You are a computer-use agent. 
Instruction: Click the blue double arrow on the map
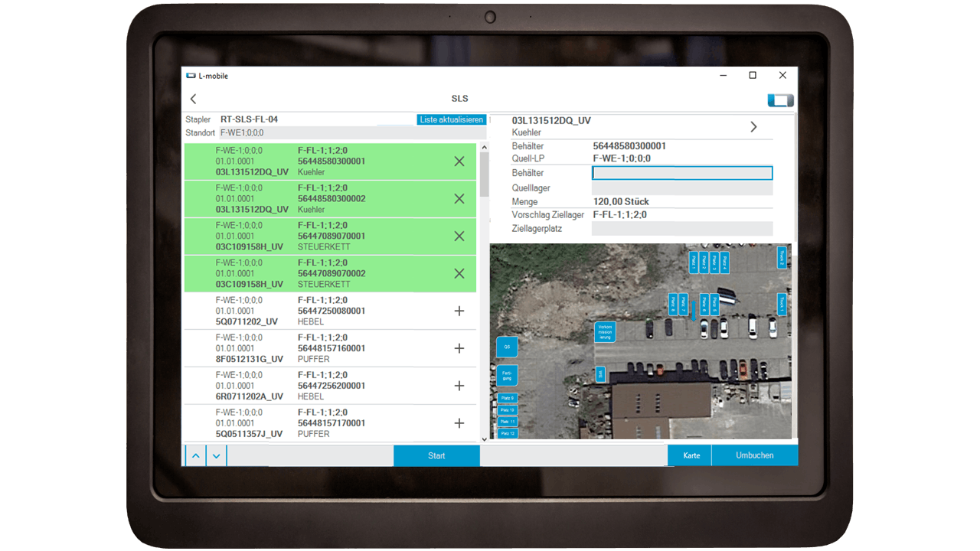(694, 311)
